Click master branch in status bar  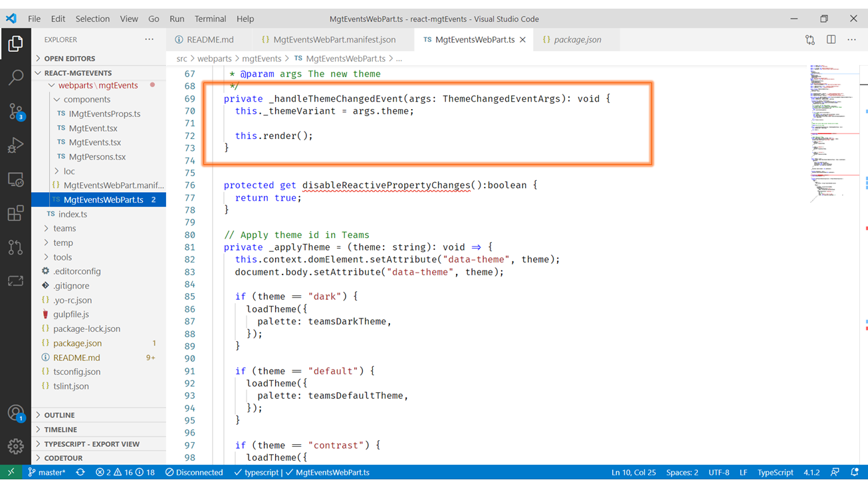click(x=47, y=473)
